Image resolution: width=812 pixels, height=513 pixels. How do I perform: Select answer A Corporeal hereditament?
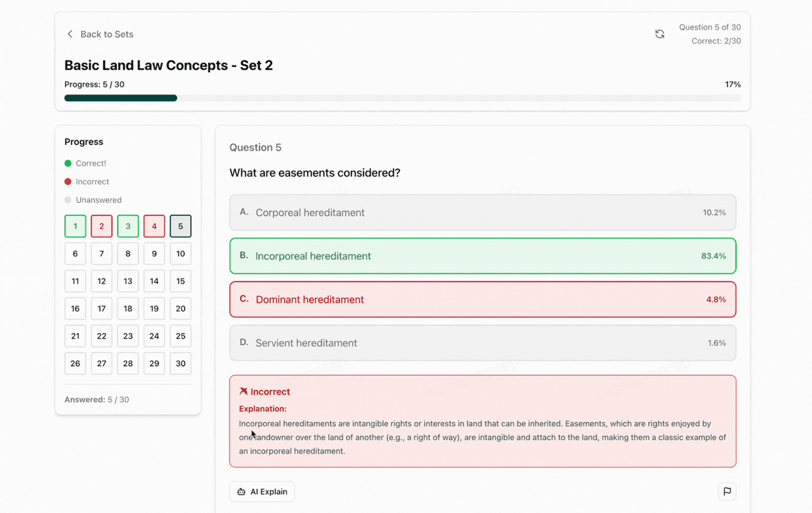[x=483, y=212]
